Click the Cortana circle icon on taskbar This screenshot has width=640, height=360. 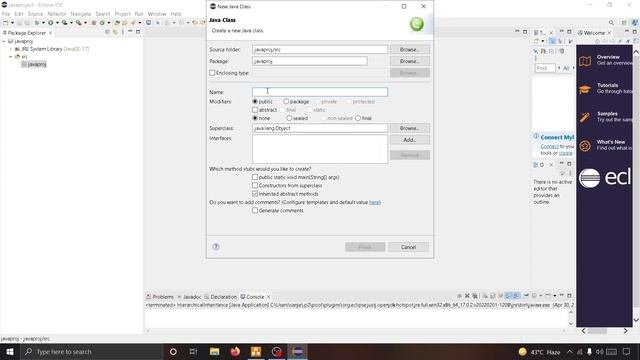tap(173, 351)
